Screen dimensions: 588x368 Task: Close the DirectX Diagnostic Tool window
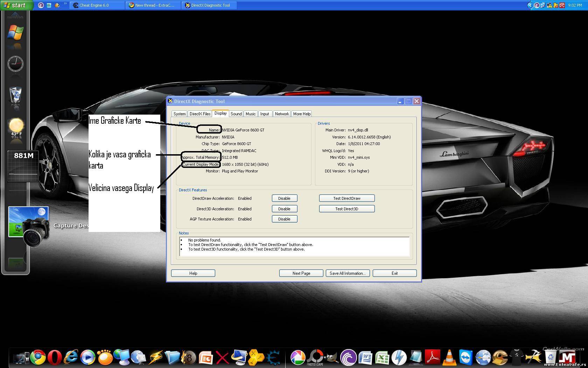[416, 101]
